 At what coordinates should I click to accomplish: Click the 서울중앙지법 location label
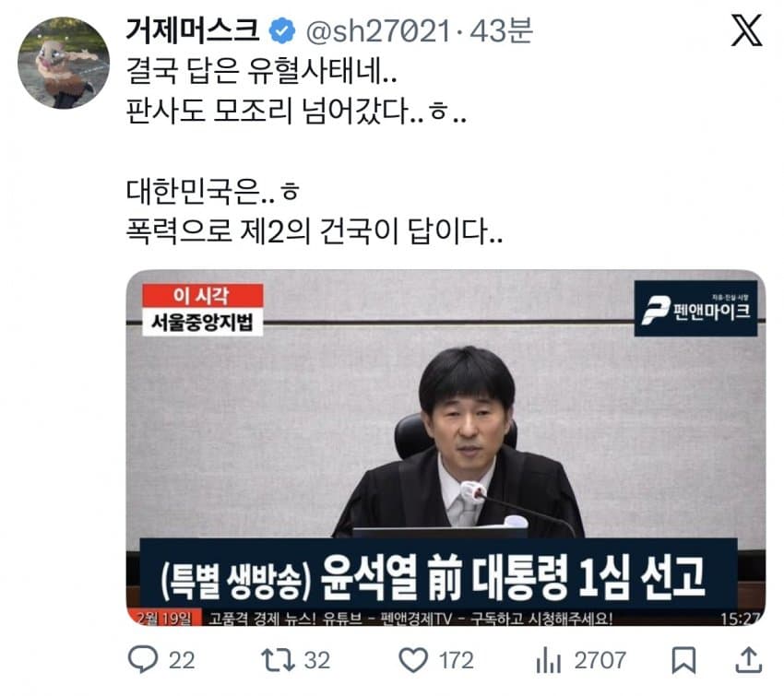coord(203,323)
